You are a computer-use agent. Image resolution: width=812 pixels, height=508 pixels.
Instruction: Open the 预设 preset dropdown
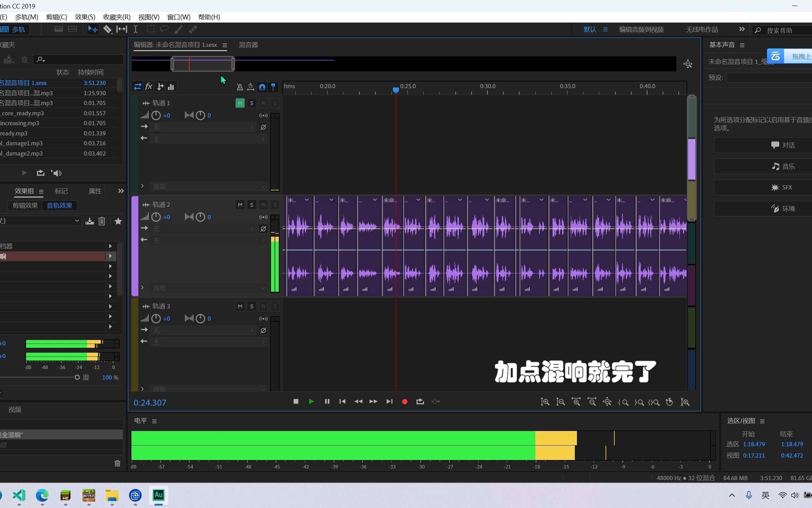tap(768, 78)
